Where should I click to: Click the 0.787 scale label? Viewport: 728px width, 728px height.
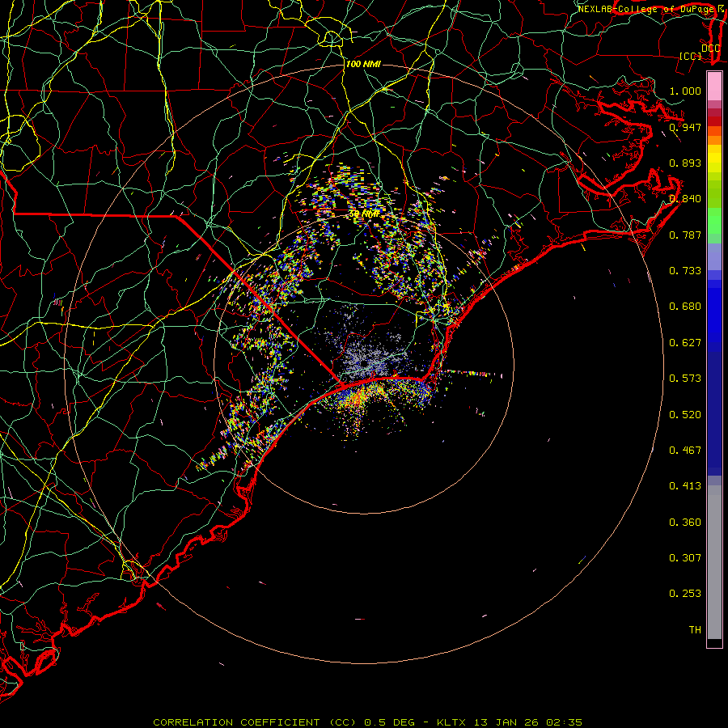(685, 235)
